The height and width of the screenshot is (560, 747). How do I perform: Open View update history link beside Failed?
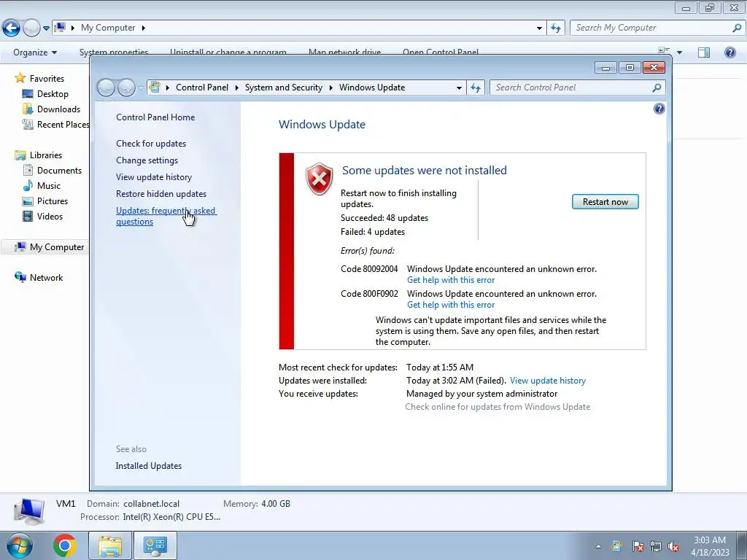[x=548, y=381]
